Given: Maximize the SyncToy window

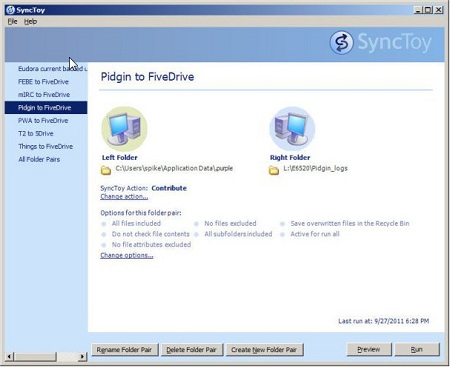Looking at the screenshot, I should coord(429,10).
